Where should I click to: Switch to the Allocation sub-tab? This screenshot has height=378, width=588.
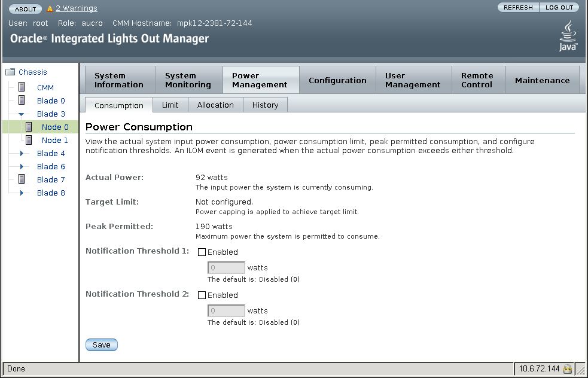(x=215, y=105)
